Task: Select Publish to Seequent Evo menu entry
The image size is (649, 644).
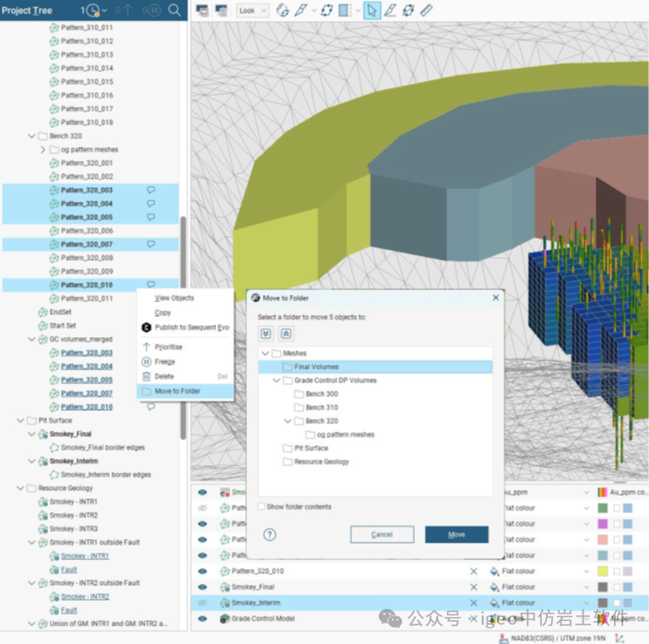Action: pos(191,327)
